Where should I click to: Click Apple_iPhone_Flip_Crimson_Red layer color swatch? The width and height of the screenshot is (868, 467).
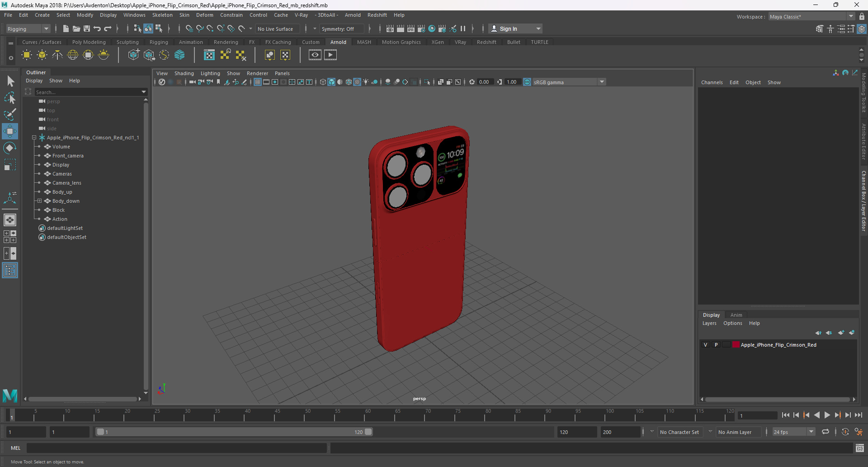(x=736, y=344)
